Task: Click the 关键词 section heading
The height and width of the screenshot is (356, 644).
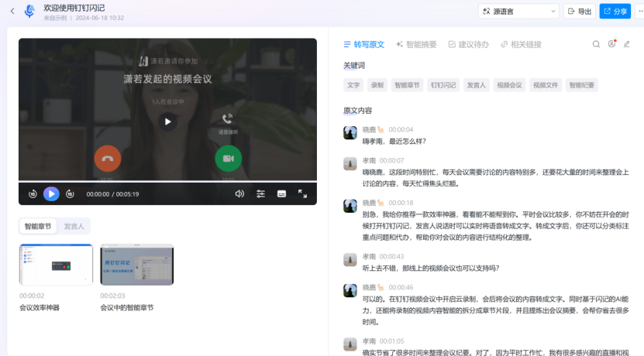Action: pyautogui.click(x=354, y=65)
